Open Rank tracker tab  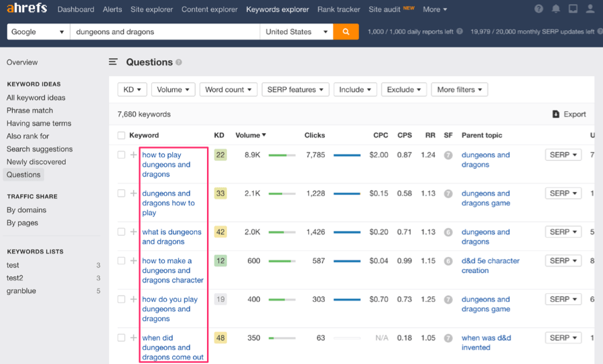coord(339,9)
